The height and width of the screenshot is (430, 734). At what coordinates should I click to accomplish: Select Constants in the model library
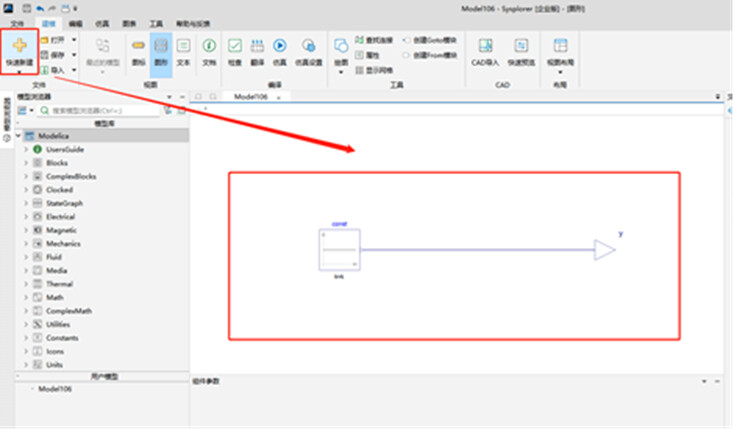tap(62, 338)
